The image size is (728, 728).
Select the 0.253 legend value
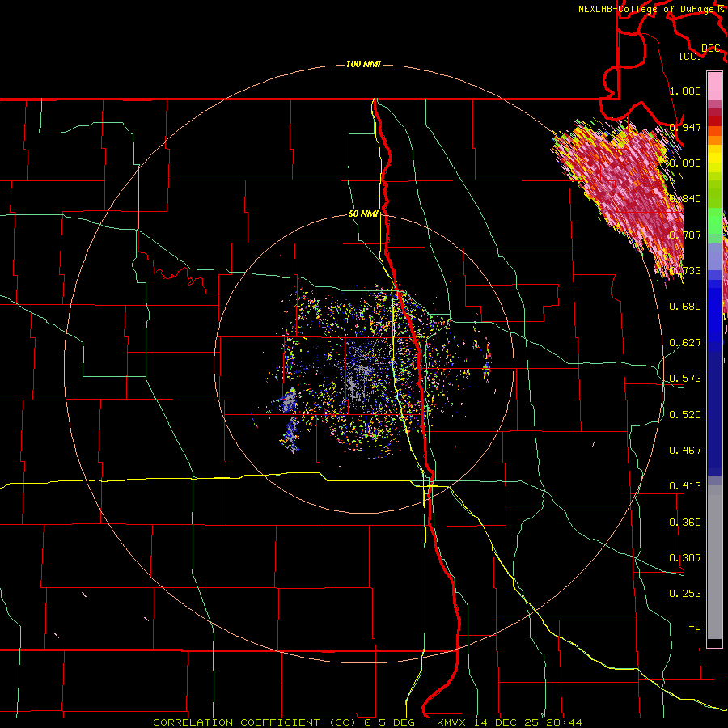(685, 594)
